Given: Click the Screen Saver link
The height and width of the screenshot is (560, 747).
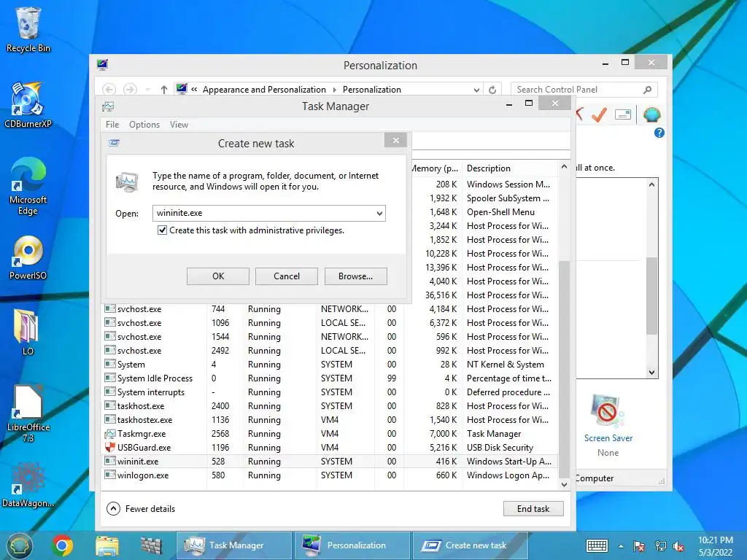Looking at the screenshot, I should (x=608, y=438).
